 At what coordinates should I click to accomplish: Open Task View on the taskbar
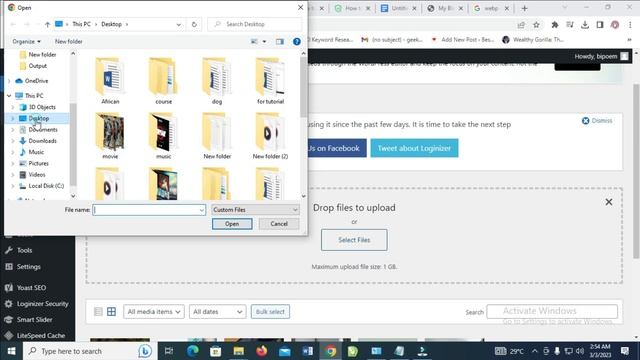point(169,351)
